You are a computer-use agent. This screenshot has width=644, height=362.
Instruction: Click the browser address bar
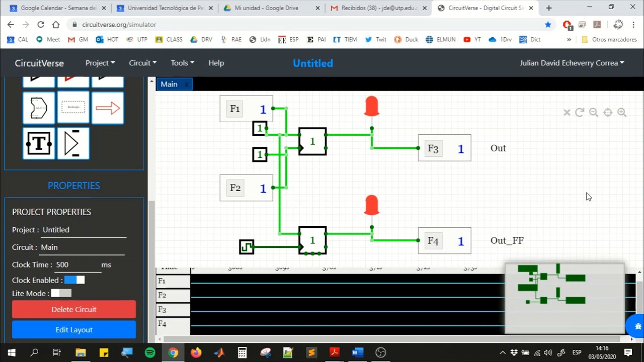pyautogui.click(x=307, y=25)
